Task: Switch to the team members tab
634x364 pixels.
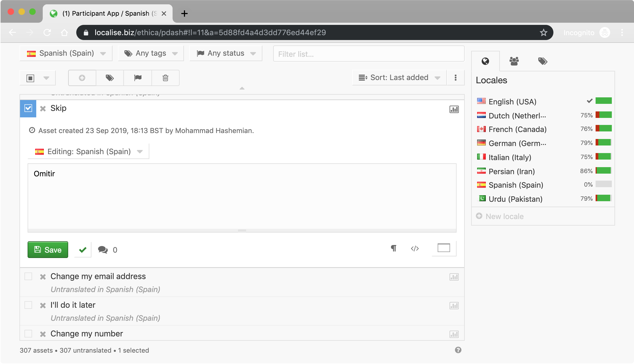Action: click(x=514, y=61)
